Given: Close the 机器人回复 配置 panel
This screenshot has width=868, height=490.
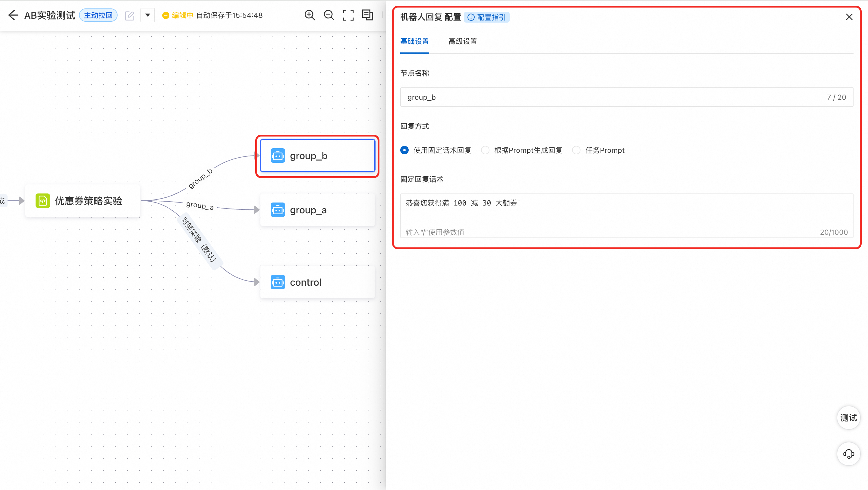Looking at the screenshot, I should tap(849, 17).
